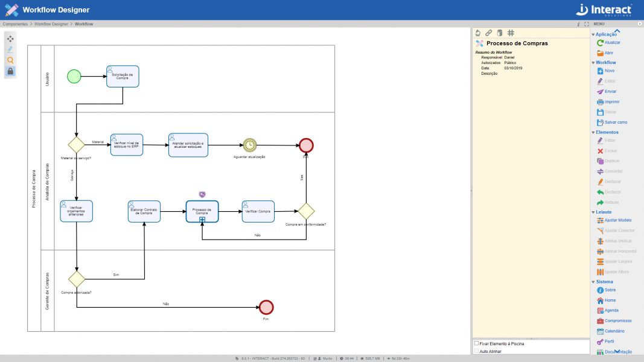Collapse the Aplicação section

pyautogui.click(x=593, y=34)
